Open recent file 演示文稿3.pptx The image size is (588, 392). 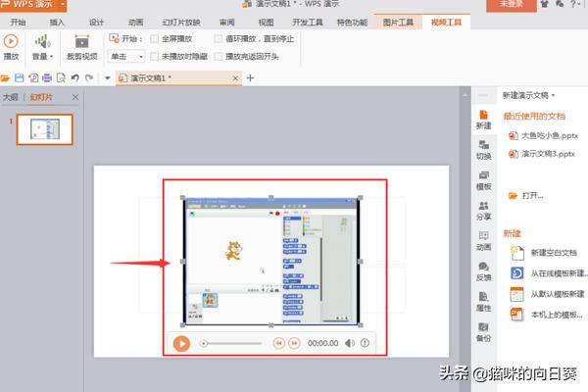(542, 154)
